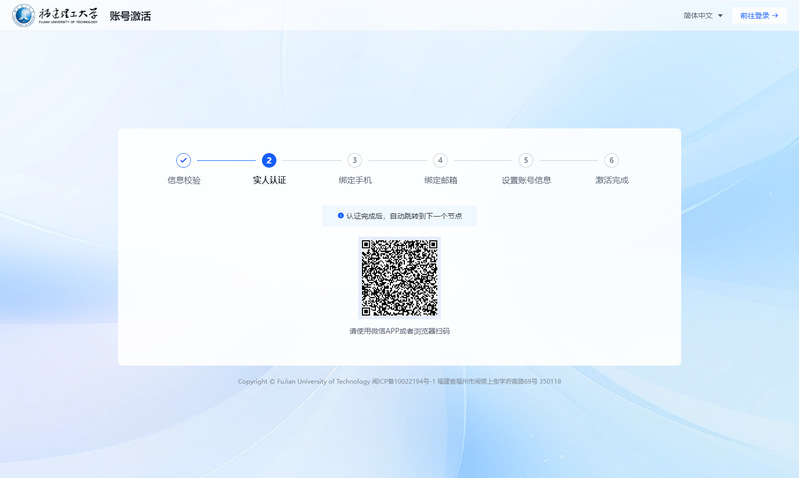Click the 账号激活 page title

pos(130,16)
